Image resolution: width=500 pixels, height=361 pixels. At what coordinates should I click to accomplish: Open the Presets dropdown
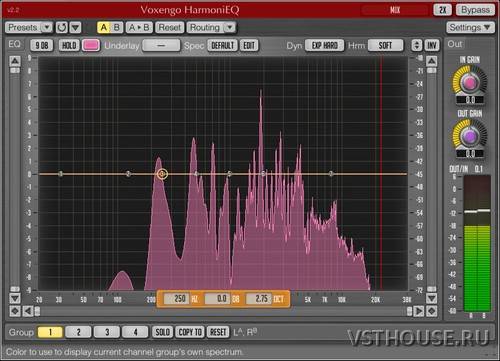pos(29,27)
